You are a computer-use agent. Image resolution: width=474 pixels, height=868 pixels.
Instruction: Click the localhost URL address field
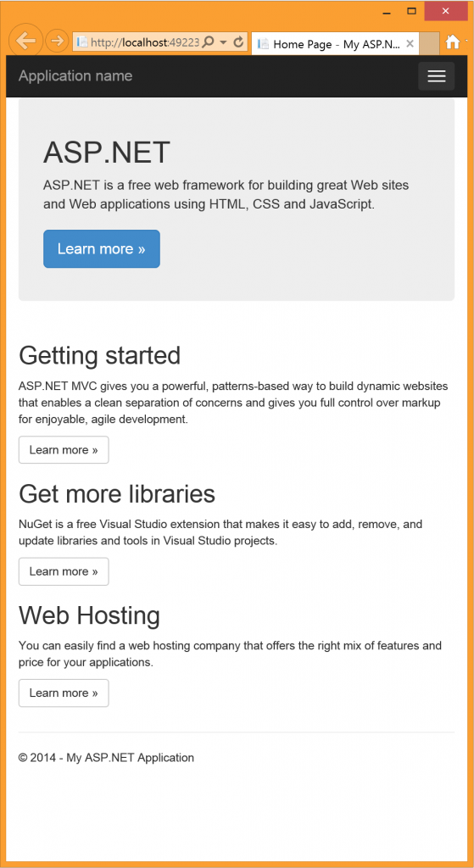(x=145, y=42)
